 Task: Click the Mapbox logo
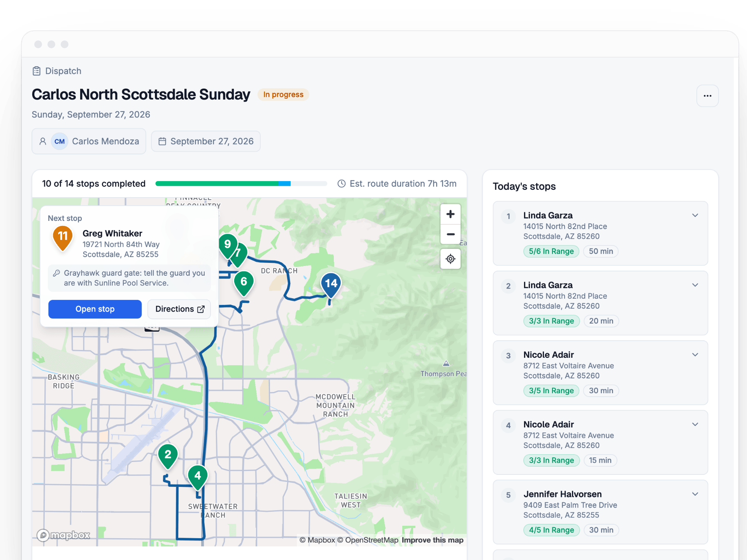63,535
